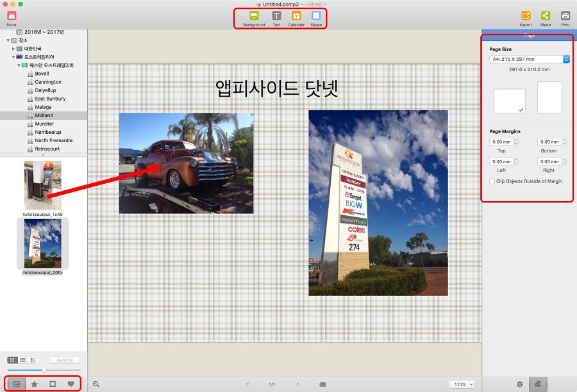Open the Page Size dropdown
Viewport: 577px width, 392px height.
tap(529, 59)
